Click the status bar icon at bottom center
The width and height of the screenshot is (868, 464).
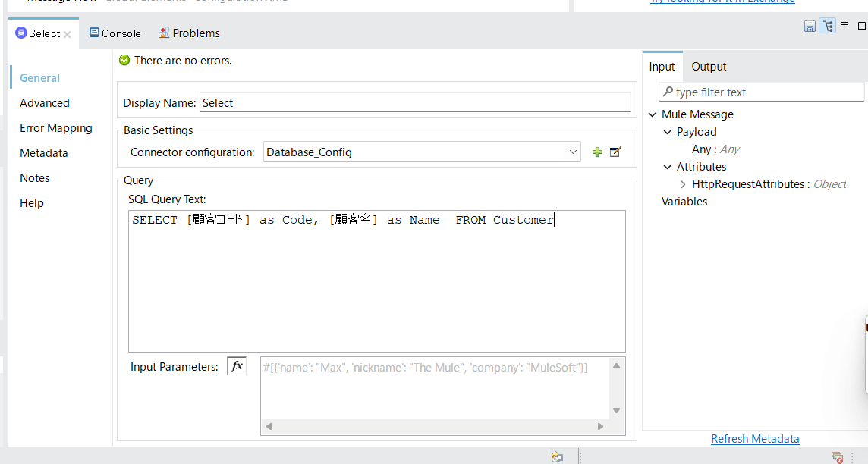[557, 457]
